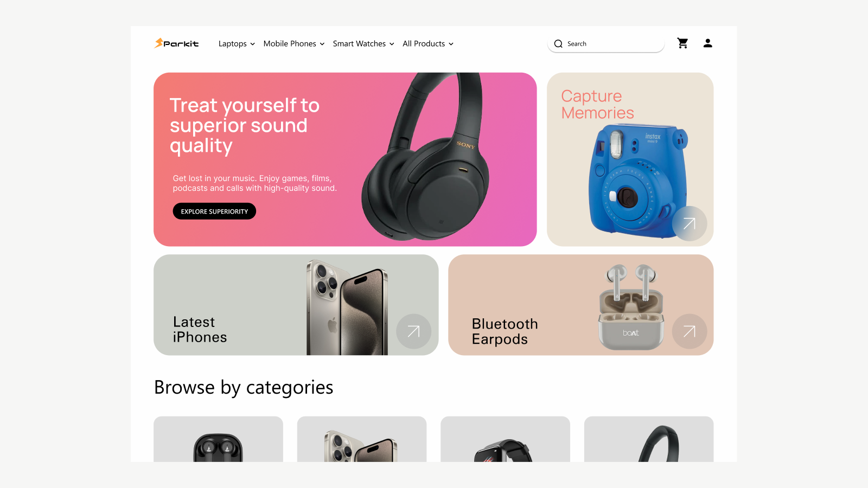The image size is (868, 488).
Task: Click the search magnifier icon
Action: [x=558, y=44]
